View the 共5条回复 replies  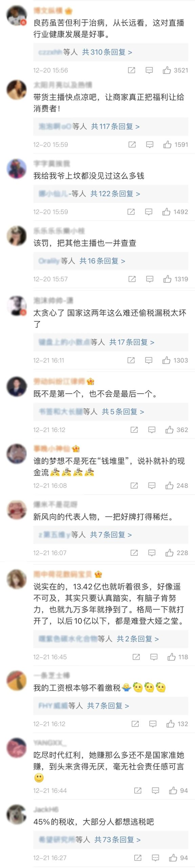123,412
